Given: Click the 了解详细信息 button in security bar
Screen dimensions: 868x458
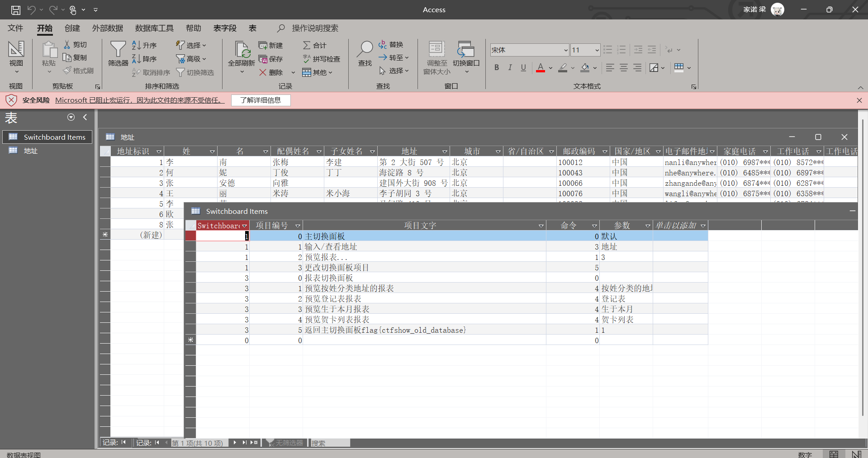Looking at the screenshot, I should pos(261,100).
